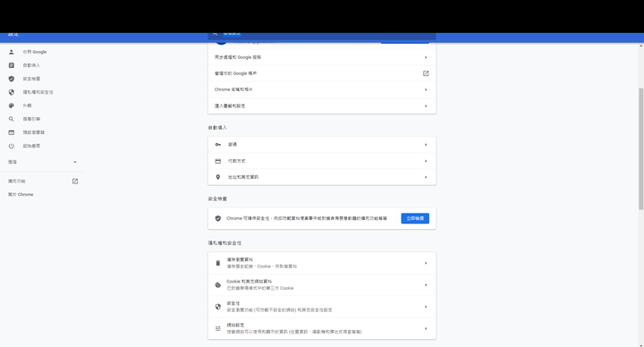Open the 你與 Google person icon in sidebar

pos(12,52)
